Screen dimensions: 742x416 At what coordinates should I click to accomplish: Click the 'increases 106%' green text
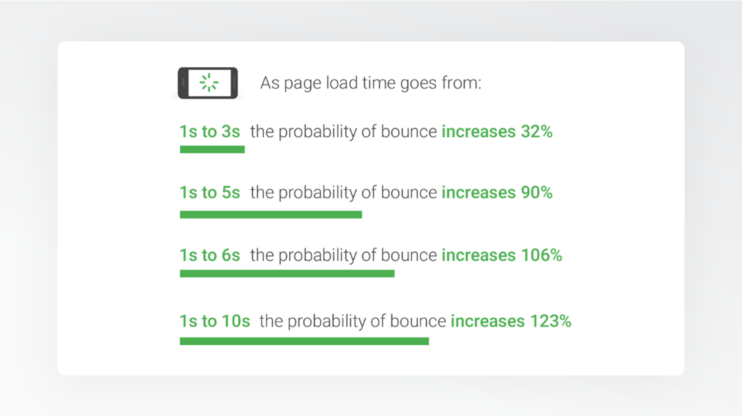pyautogui.click(x=502, y=255)
